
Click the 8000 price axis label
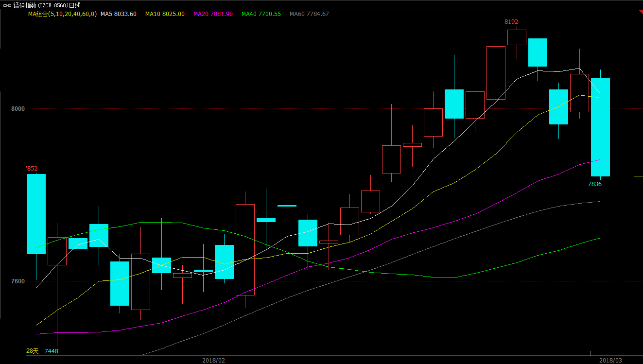pos(18,109)
